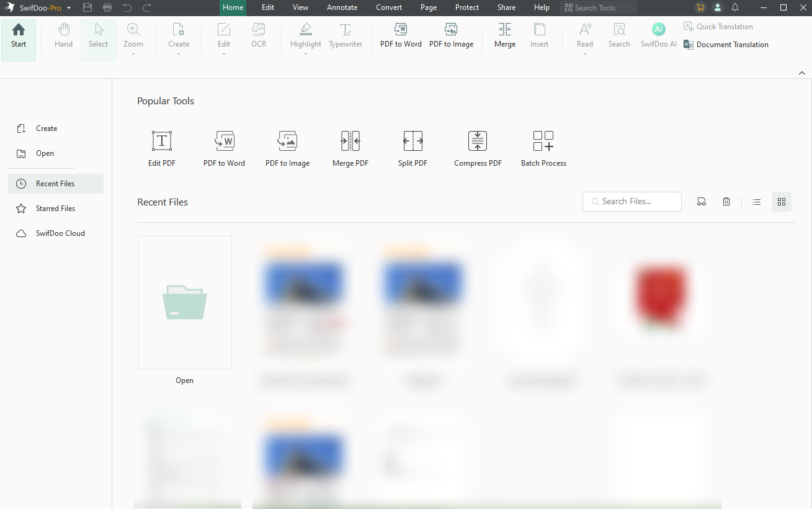This screenshot has width=812, height=509.
Task: Click the Open folder card
Action: pos(184,302)
